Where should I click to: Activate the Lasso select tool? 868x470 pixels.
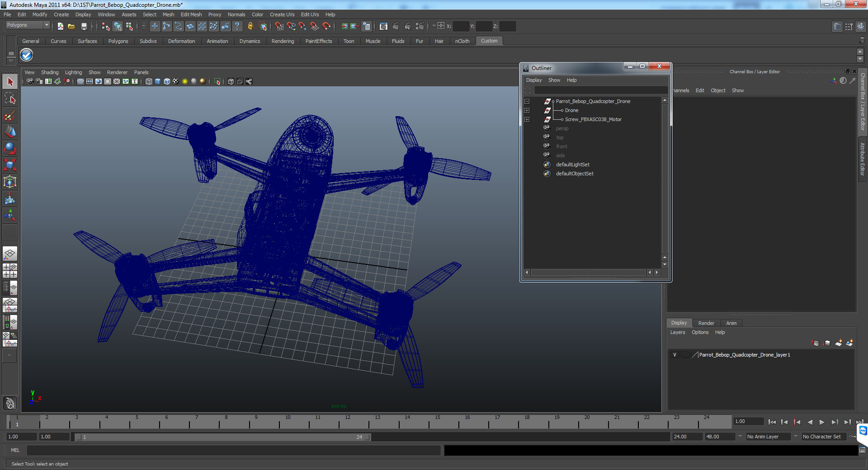pos(10,99)
